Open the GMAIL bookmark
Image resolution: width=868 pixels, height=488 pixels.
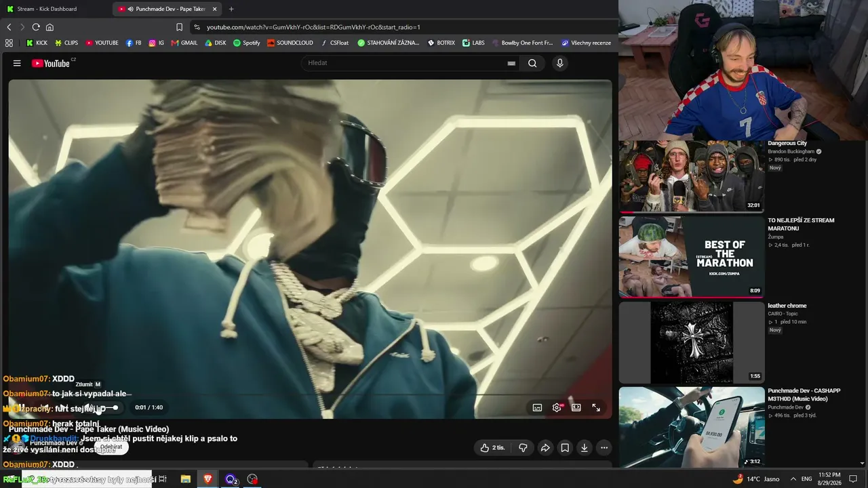point(184,43)
